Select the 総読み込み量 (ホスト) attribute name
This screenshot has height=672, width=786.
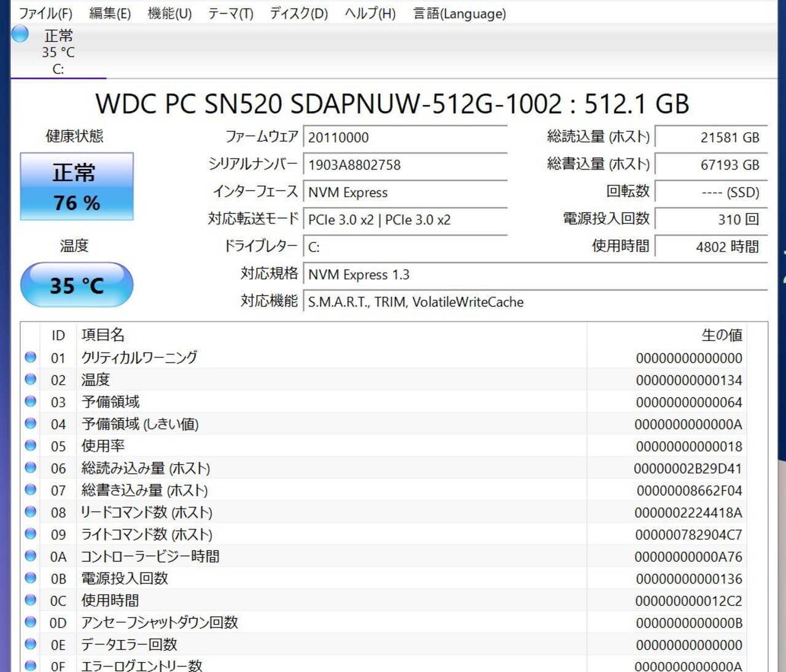[x=146, y=468]
